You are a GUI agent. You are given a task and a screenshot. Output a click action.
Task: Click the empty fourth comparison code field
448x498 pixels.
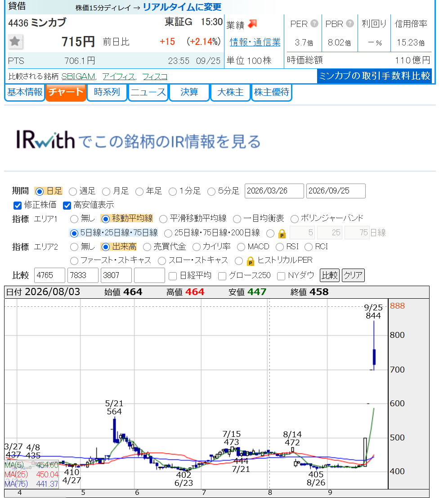point(149,275)
